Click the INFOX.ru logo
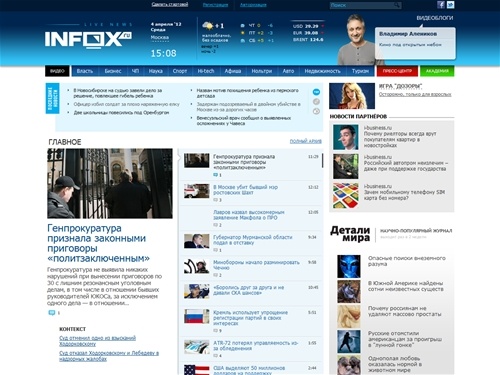Image resolution: width=500 pixels, height=375 pixels. pyautogui.click(x=88, y=40)
